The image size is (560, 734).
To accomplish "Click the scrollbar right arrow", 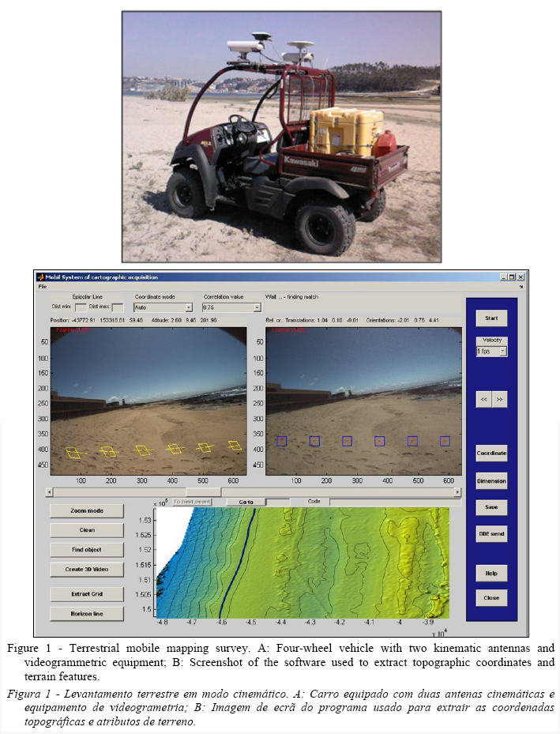I will pyautogui.click(x=457, y=491).
